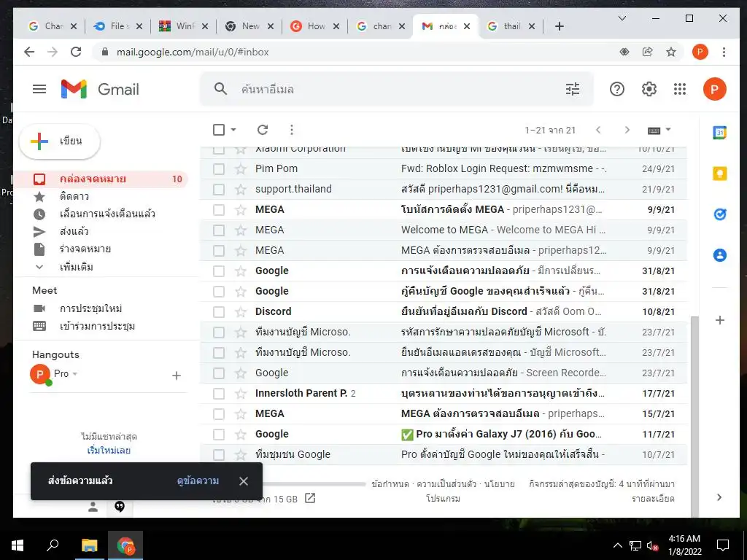Open Chrome tab search chevron
Screen dimensions: 747x560
(x=622, y=18)
